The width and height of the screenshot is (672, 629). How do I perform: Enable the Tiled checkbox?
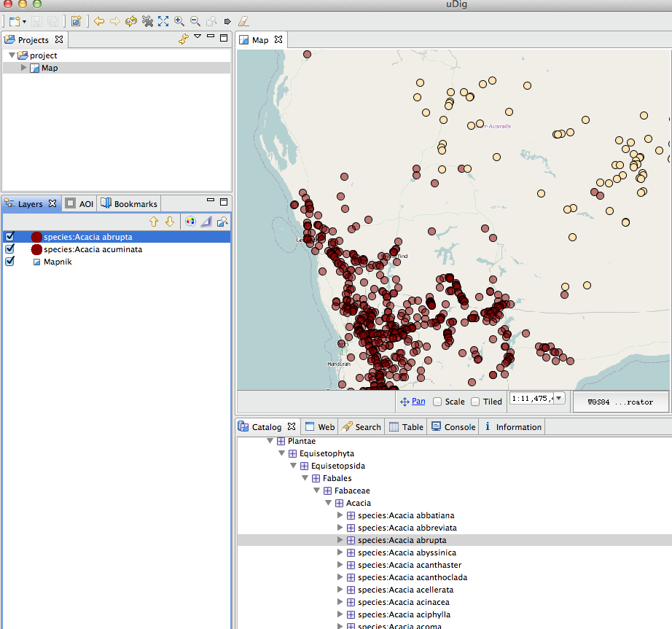click(475, 402)
